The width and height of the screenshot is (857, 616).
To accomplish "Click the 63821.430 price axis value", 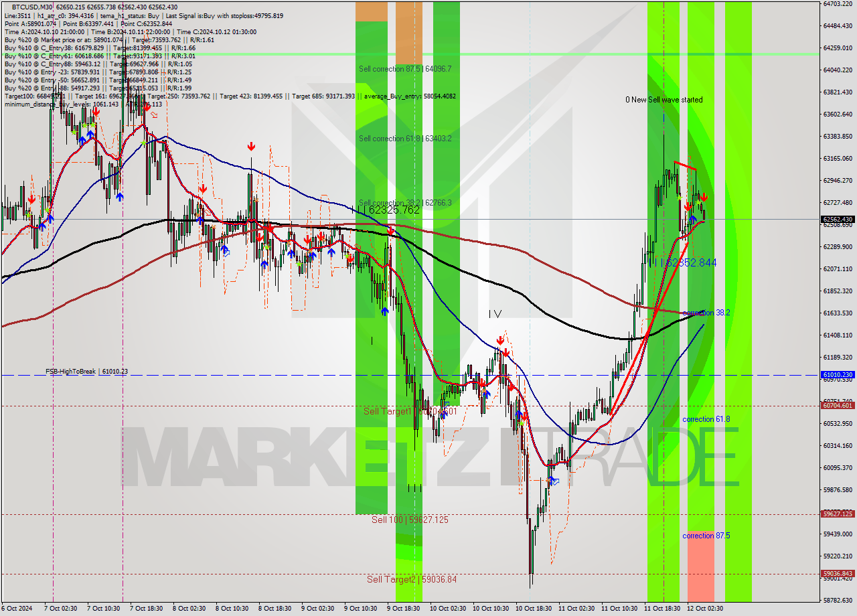I will pos(838,92).
